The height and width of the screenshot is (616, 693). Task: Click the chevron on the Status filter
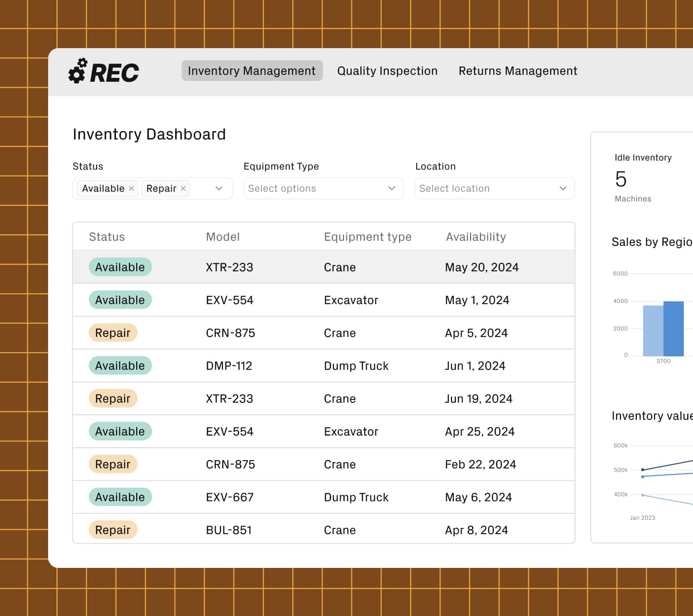[x=219, y=188]
